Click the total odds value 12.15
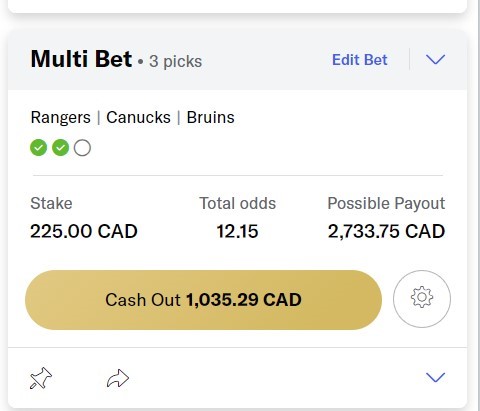This screenshot has height=411, width=480. 237,231
